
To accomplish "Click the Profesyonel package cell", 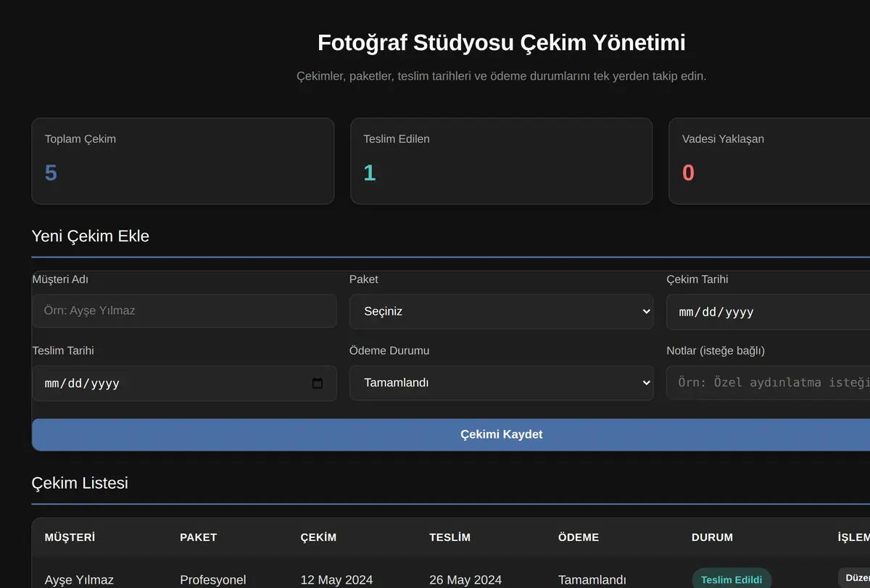I will point(212,580).
